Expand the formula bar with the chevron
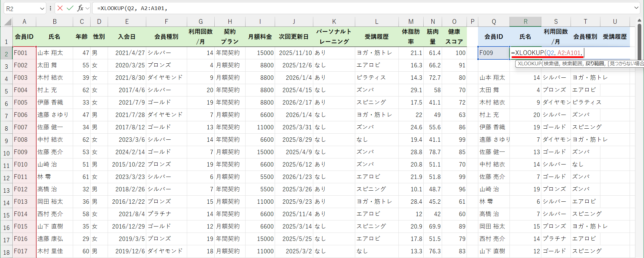 coord(636,8)
